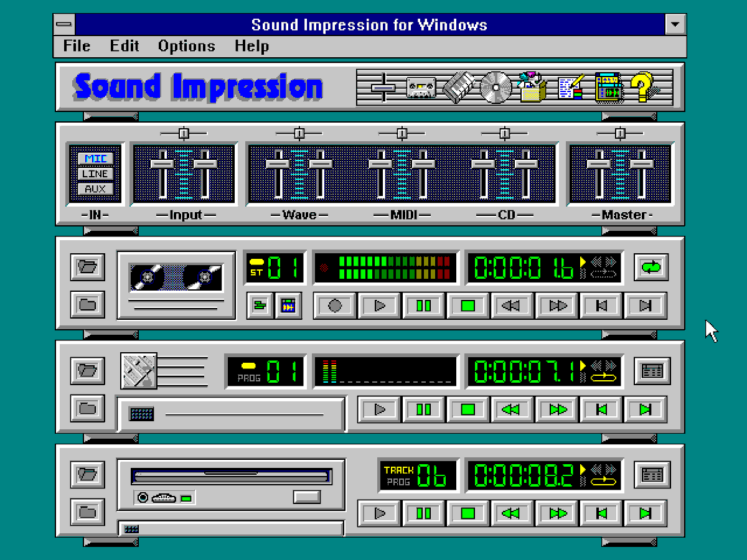The width and height of the screenshot is (747, 560).
Task: Click the green settings icon under ST display
Action: pos(260,306)
